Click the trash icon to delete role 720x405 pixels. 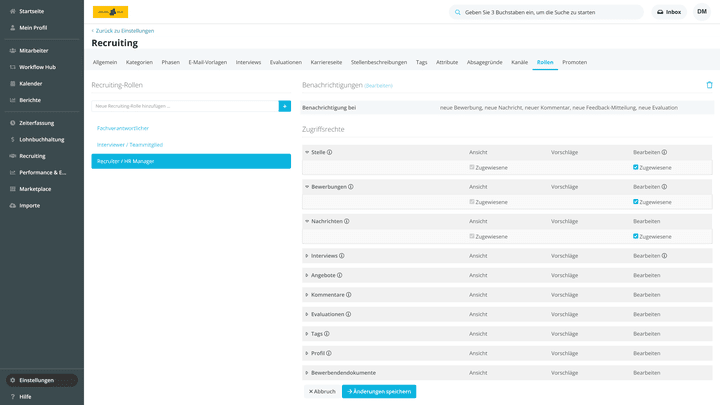[x=709, y=85]
